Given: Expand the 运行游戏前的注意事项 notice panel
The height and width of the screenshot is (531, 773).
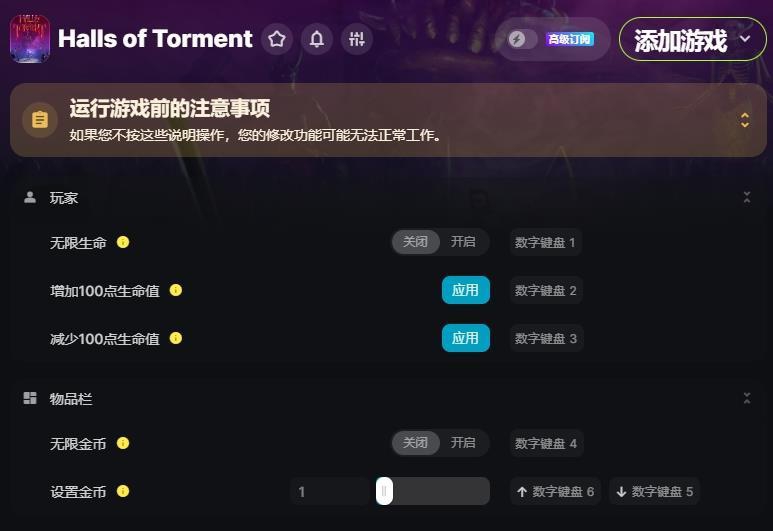Looking at the screenshot, I should pos(745,120).
